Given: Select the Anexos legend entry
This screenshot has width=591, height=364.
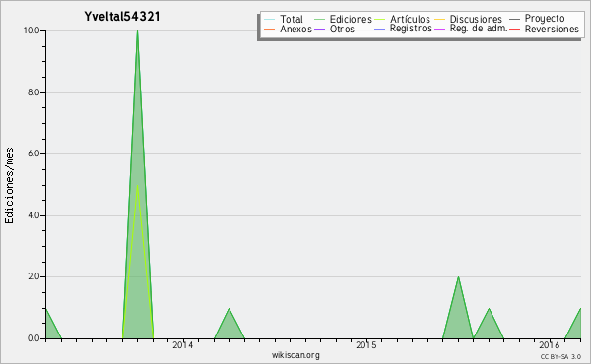Looking at the screenshot, I should (288, 29).
